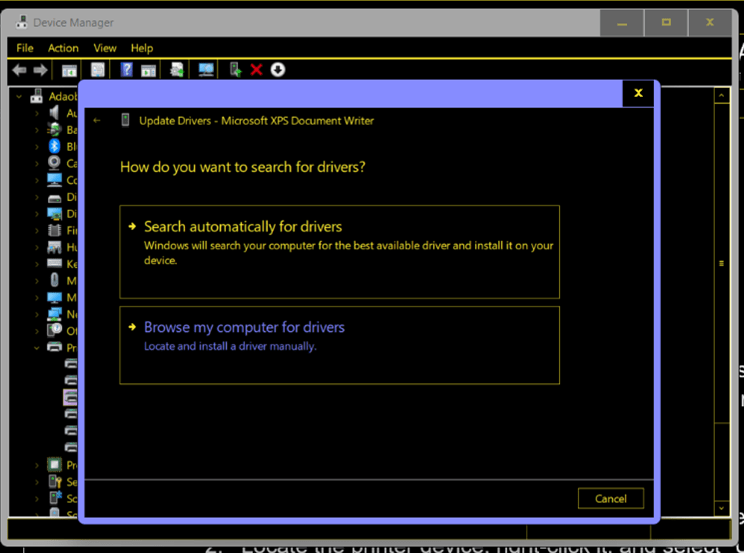Click the Back arrow in Device Manager toolbar

pos(19,70)
